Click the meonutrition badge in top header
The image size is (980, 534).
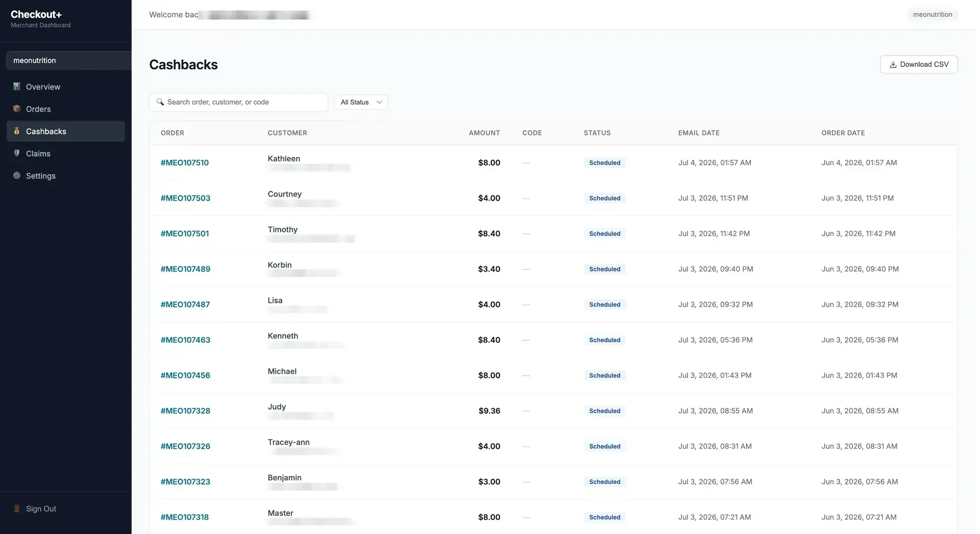tap(933, 14)
